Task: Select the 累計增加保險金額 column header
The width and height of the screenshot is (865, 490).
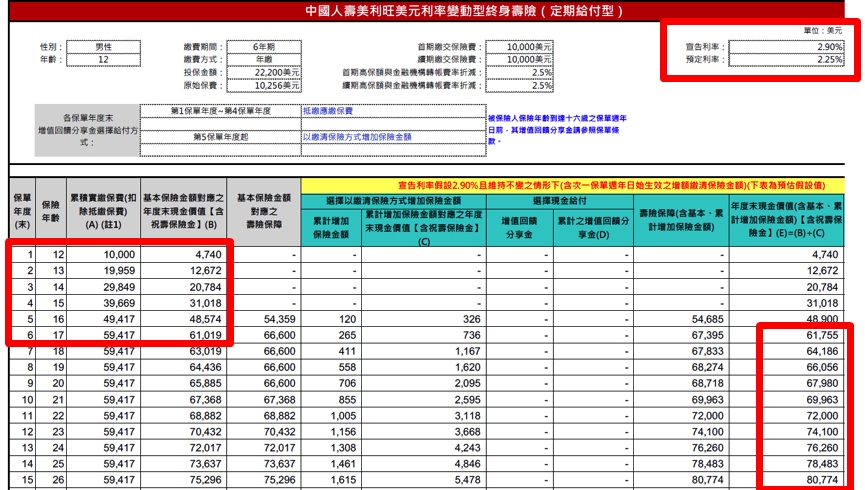Action: tap(331, 227)
